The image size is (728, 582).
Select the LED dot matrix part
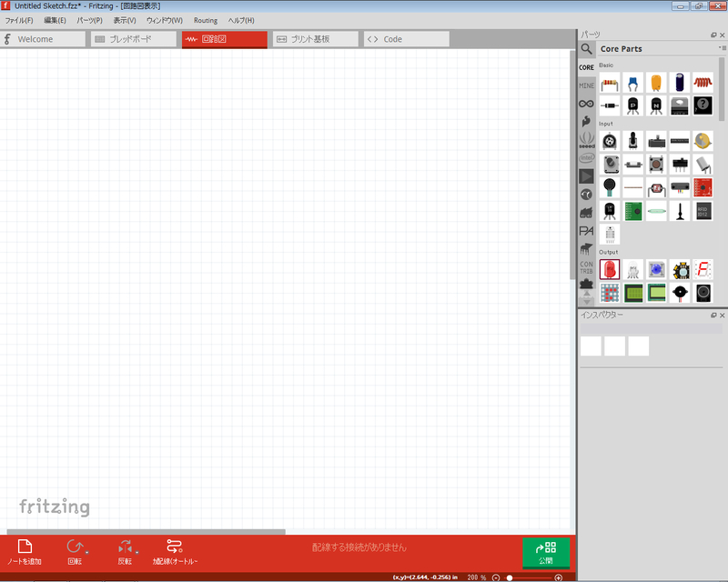(609, 293)
